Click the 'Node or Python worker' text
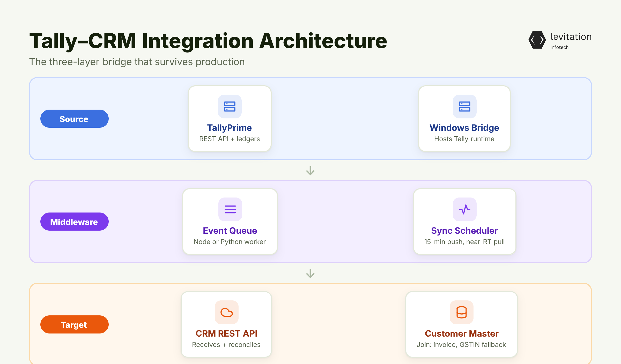The width and height of the screenshot is (621, 364). (x=230, y=242)
